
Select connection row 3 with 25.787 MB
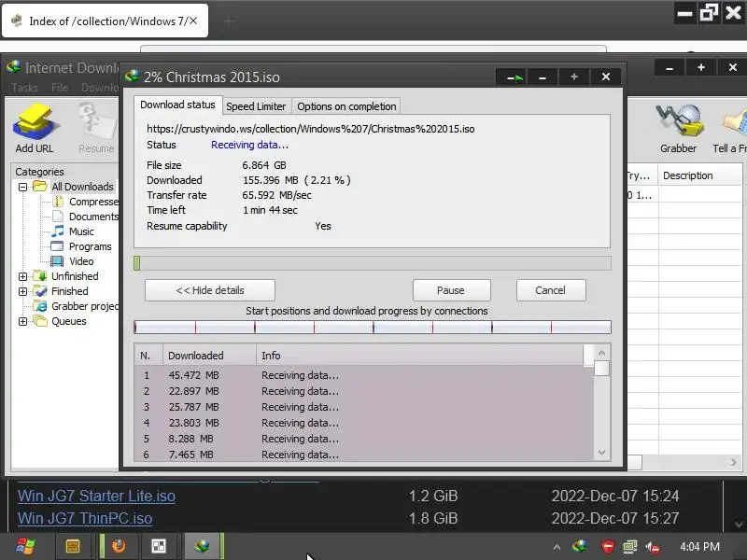[x=364, y=407]
